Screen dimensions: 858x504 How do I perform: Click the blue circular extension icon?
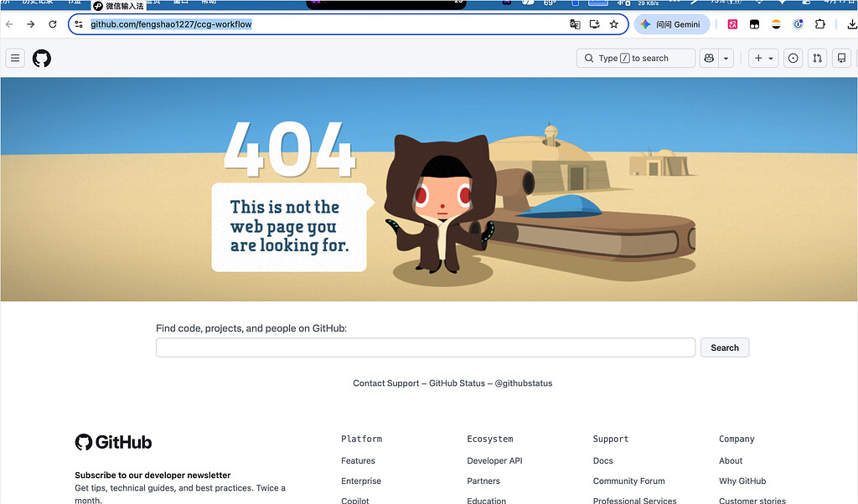point(798,24)
